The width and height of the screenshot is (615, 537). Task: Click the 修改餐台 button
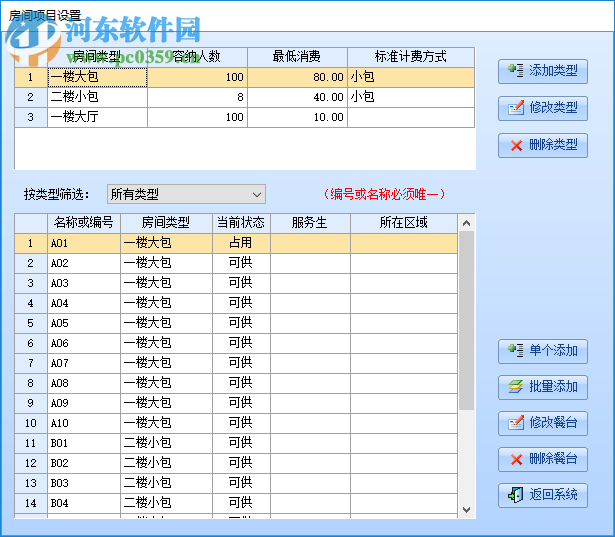click(543, 423)
